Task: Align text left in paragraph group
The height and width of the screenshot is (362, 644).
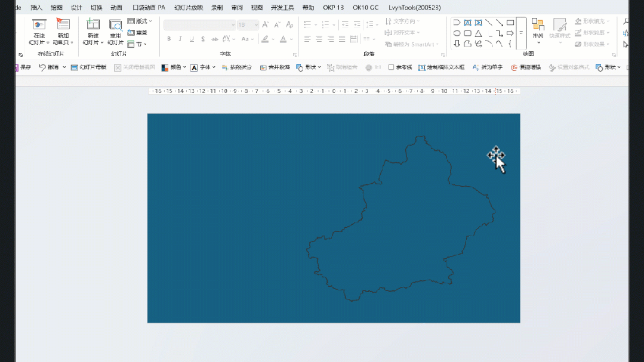Action: click(x=307, y=39)
